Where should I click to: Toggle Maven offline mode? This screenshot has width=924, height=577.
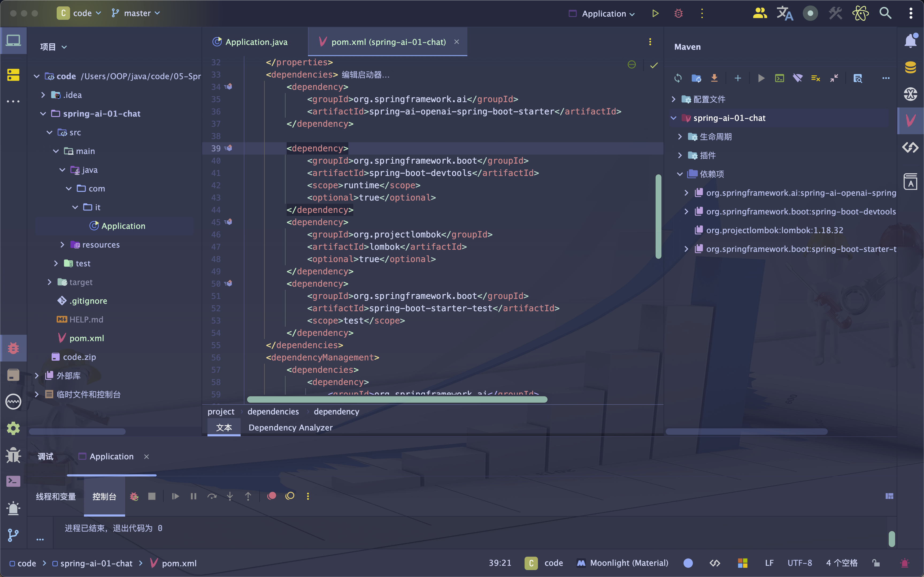(798, 78)
